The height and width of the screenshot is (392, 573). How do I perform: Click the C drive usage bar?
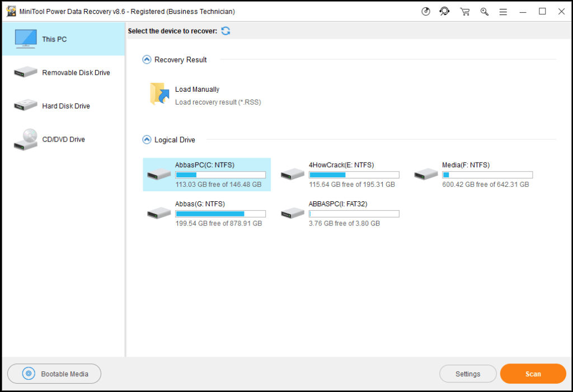(220, 174)
